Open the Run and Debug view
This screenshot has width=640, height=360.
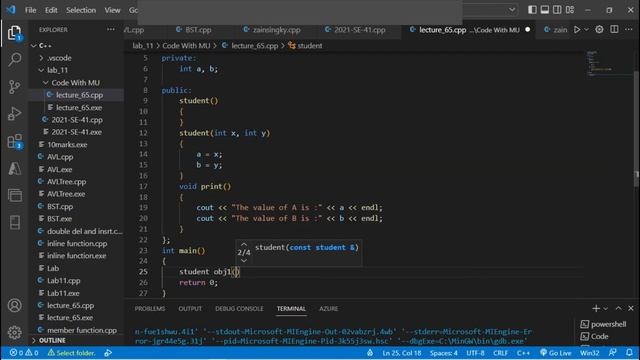click(x=14, y=114)
